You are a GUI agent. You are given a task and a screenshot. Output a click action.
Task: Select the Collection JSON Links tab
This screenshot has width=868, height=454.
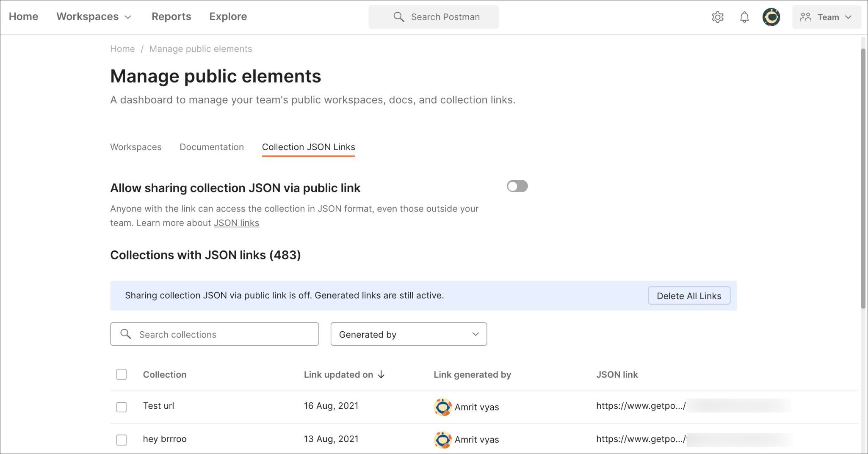coord(308,147)
